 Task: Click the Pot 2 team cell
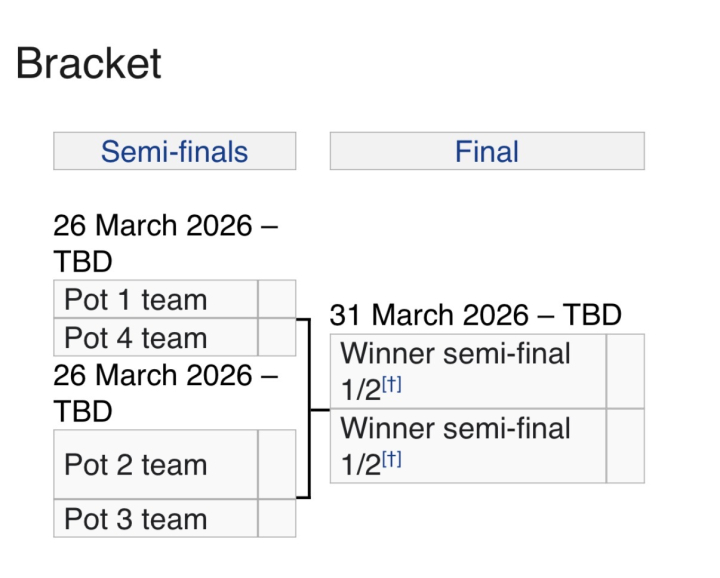tap(156, 464)
